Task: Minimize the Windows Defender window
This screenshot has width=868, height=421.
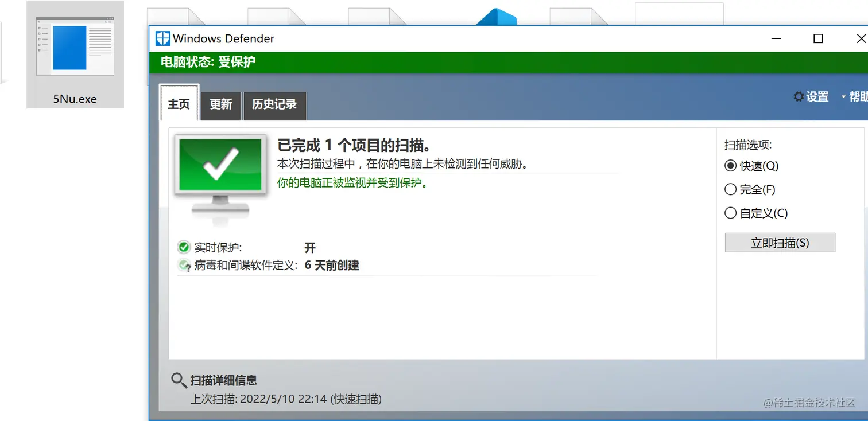Action: (x=776, y=39)
